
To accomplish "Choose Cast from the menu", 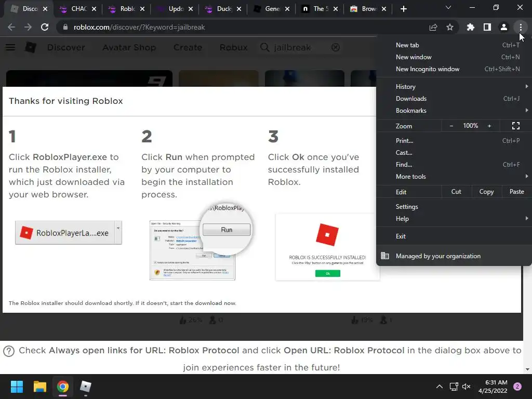I will point(454,152).
